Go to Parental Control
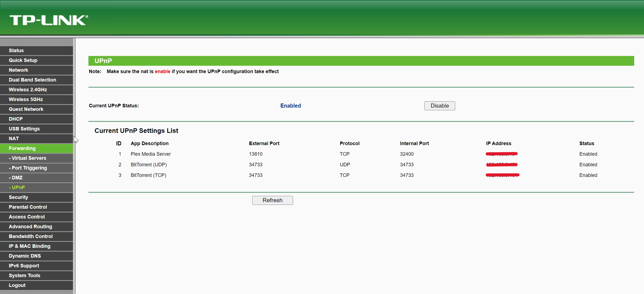Image resolution: width=644 pixels, height=294 pixels. pos(36,207)
